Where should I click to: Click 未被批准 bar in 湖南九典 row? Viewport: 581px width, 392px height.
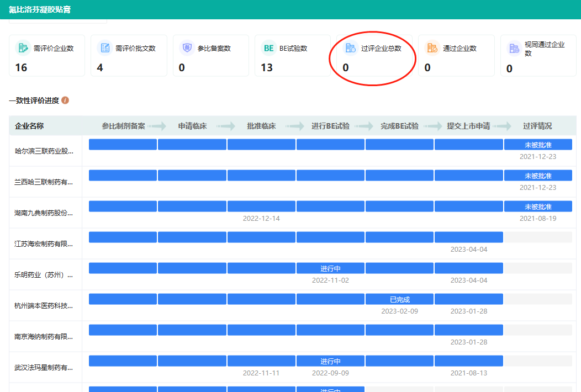538,206
